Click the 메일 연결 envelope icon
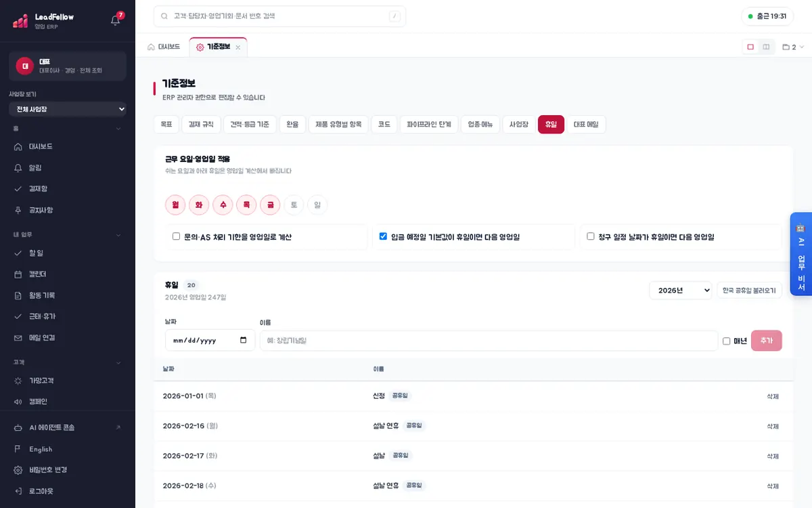 click(x=18, y=337)
